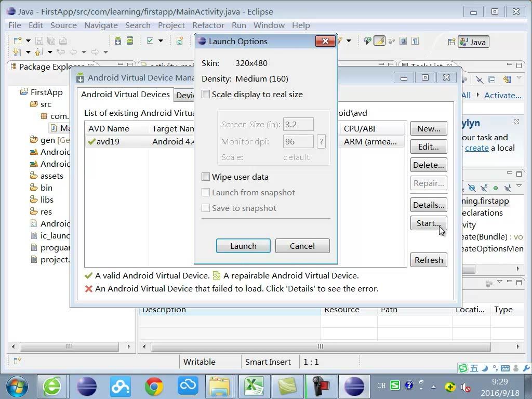The image size is (532, 399).
Task: Open Previous Annotation dropdown arrow
Action: (50, 52)
